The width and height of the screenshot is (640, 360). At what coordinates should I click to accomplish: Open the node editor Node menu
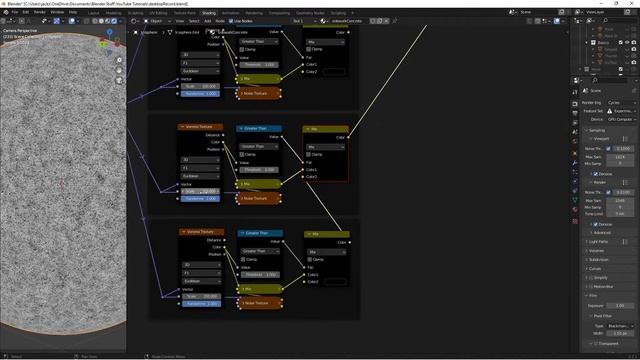click(x=220, y=21)
